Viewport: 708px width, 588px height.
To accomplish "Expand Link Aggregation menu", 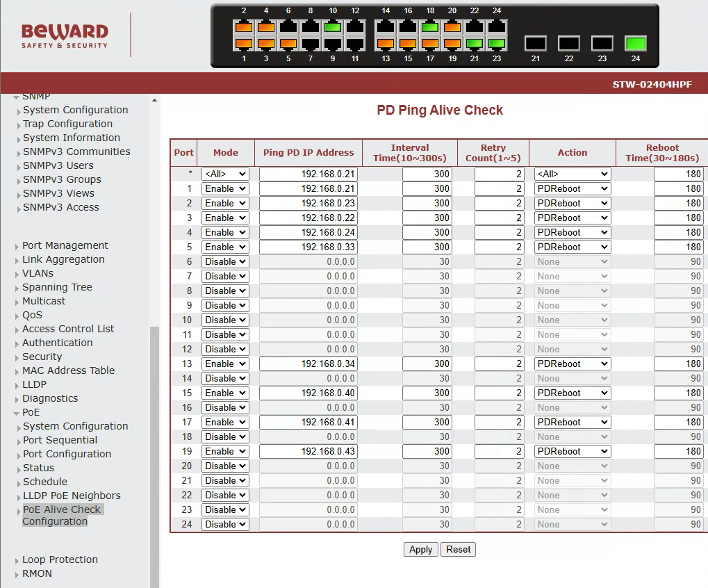I will coord(63,259).
